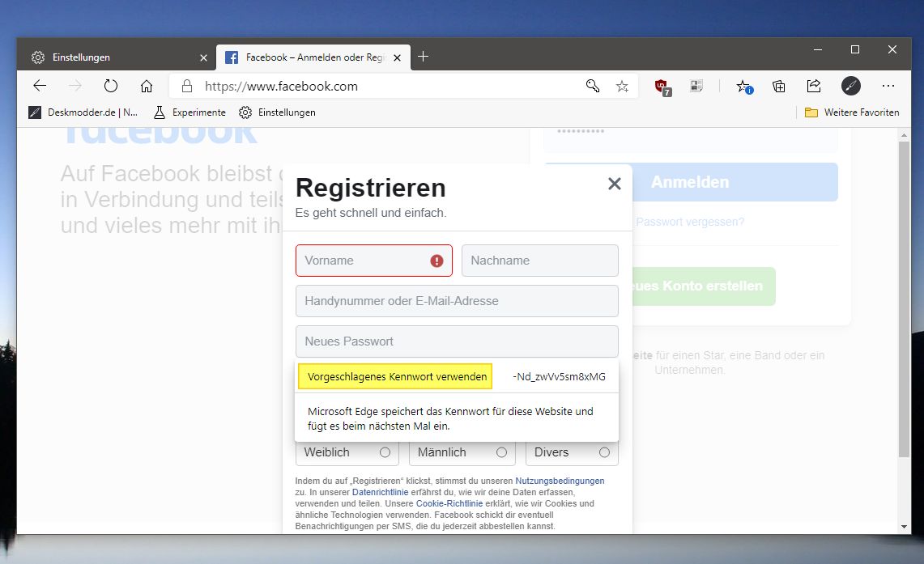The image size is (924, 564).
Task: Close the Einstellungen tab
Action: point(203,57)
